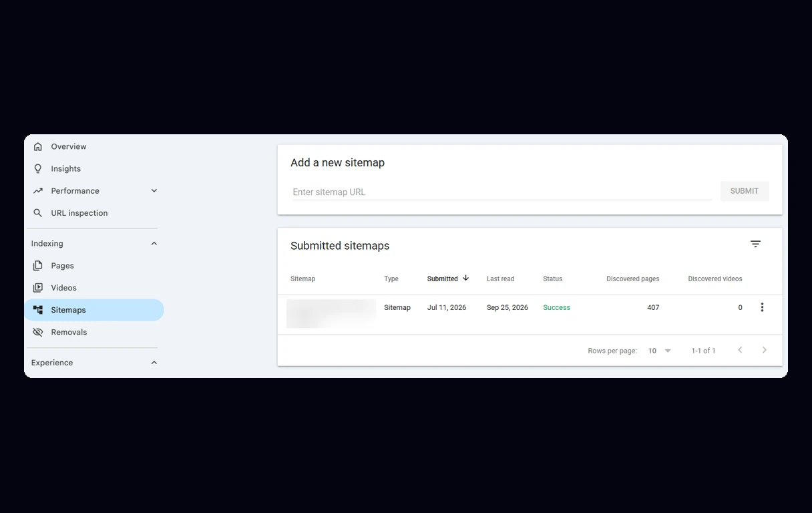Click the Sitemaps tree icon
812x513 pixels.
click(38, 310)
